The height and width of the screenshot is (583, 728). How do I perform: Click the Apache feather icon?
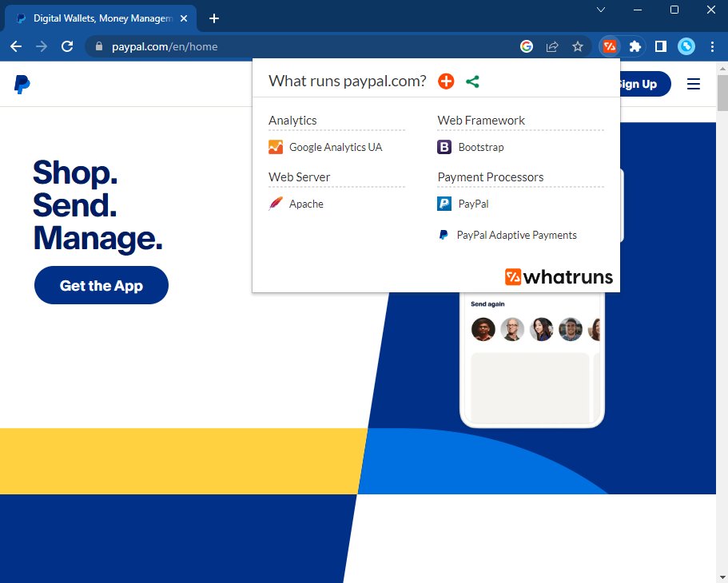tap(276, 204)
